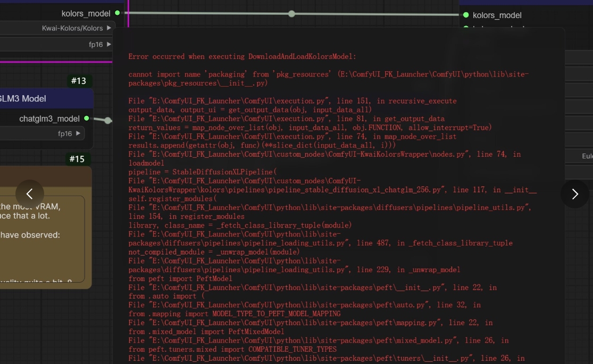Click the previous image arrow button
Screen dimensions: 593x364
click(x=30, y=194)
